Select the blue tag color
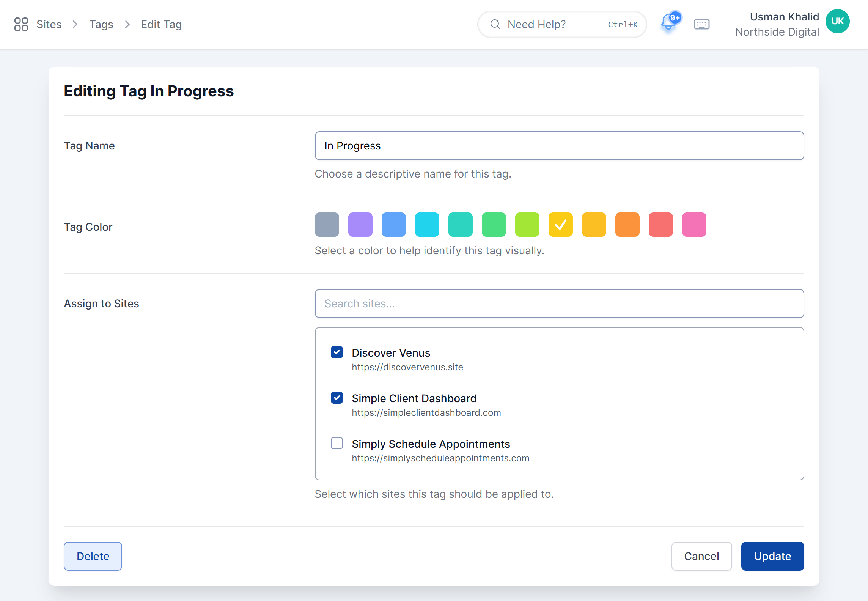 (x=394, y=225)
